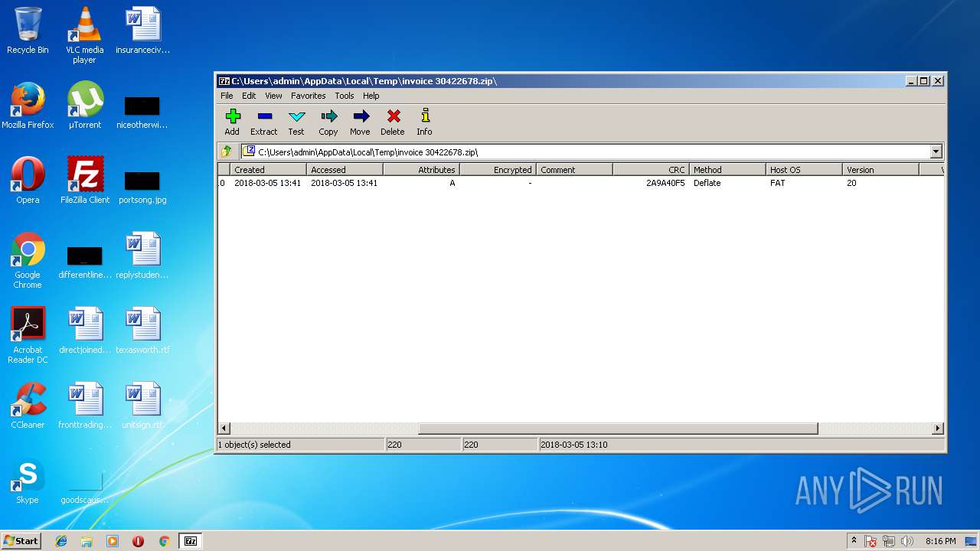Screen dimensions: 980x551
Task: Select the CRC value 2A9A40F5
Action: coord(665,183)
